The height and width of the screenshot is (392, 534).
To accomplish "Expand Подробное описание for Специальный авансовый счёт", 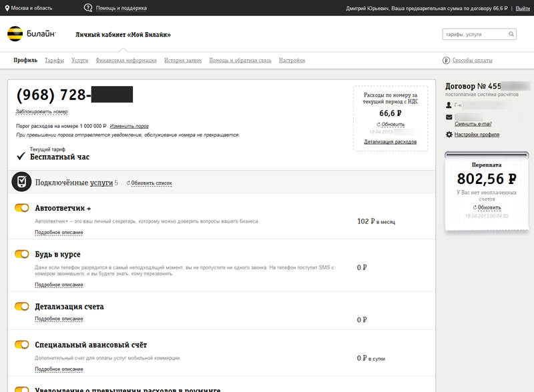I will 59,369.
